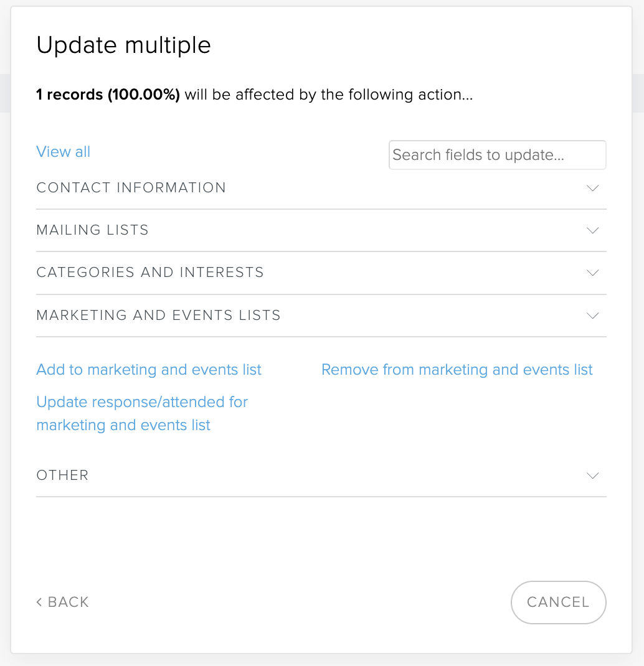Click the View all link
Viewport: 644px width, 666px height.
tap(64, 152)
